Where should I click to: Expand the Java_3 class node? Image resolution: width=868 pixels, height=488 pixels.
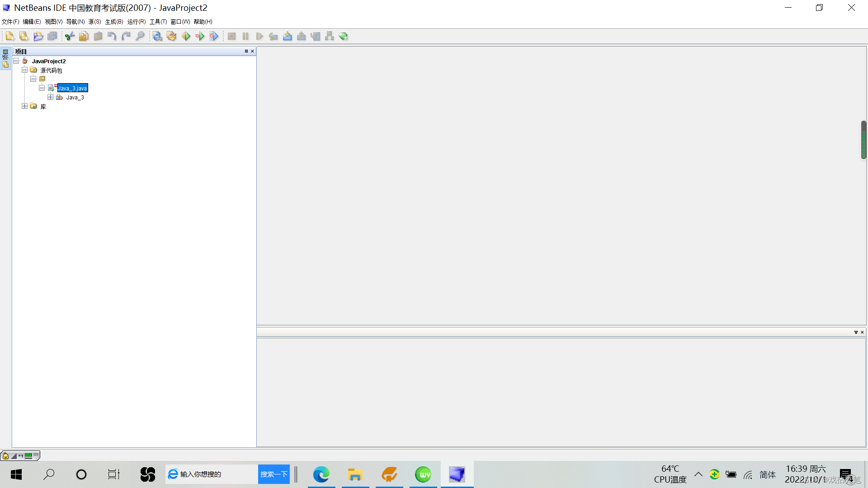[51, 97]
